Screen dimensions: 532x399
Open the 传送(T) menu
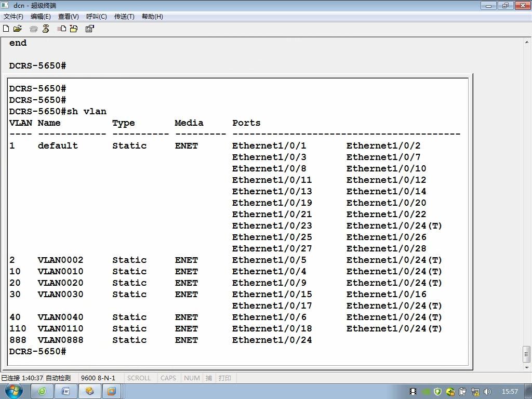[x=124, y=16]
